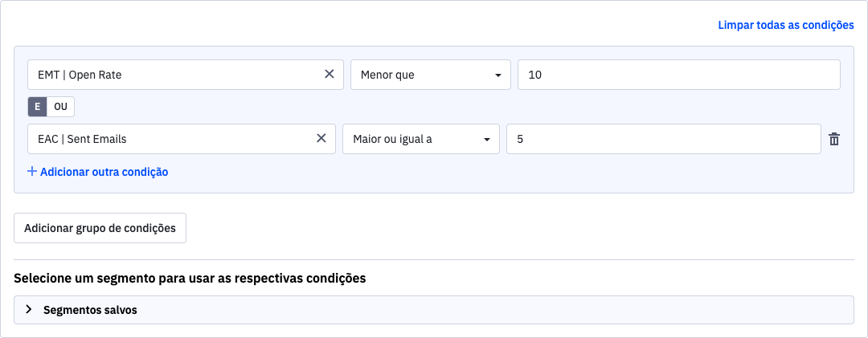Switch condition logic to E

pyautogui.click(x=38, y=107)
